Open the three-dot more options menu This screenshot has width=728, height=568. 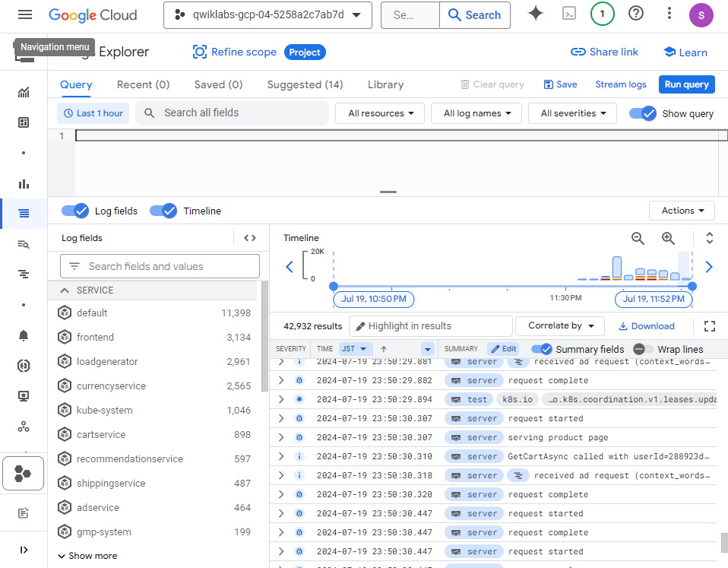(669, 14)
